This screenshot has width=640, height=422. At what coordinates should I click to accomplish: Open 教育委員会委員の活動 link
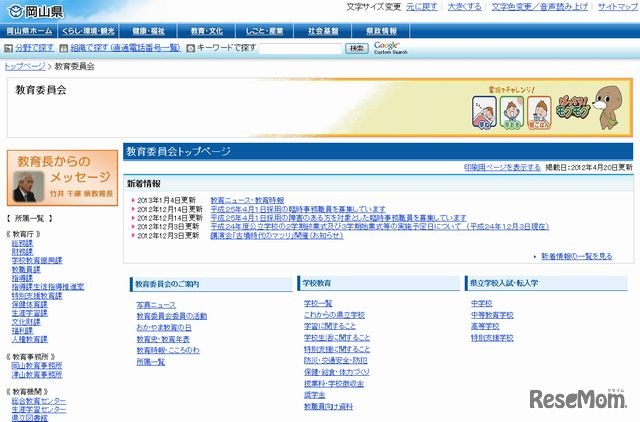[x=172, y=316]
